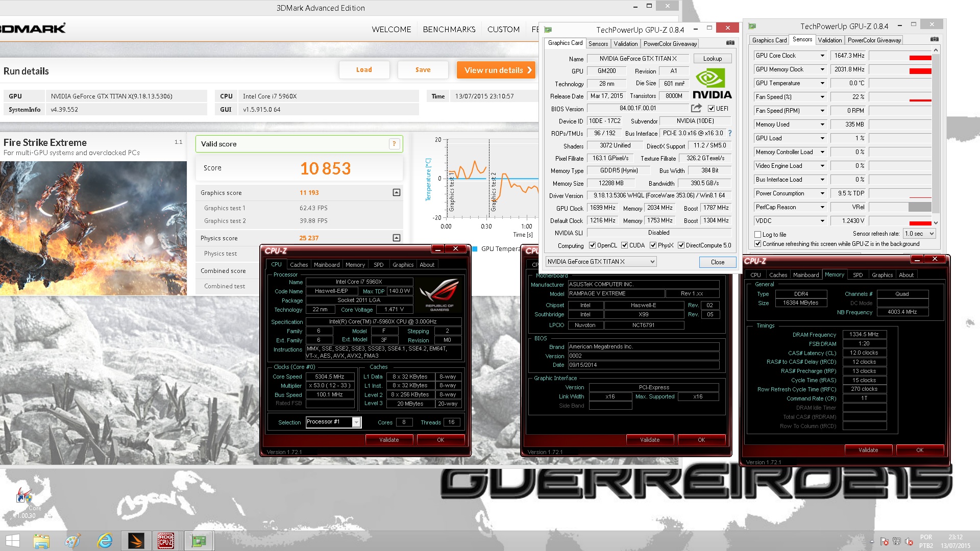The height and width of the screenshot is (551, 980).
Task: Click the network icon in system tray
Action: pos(896,541)
